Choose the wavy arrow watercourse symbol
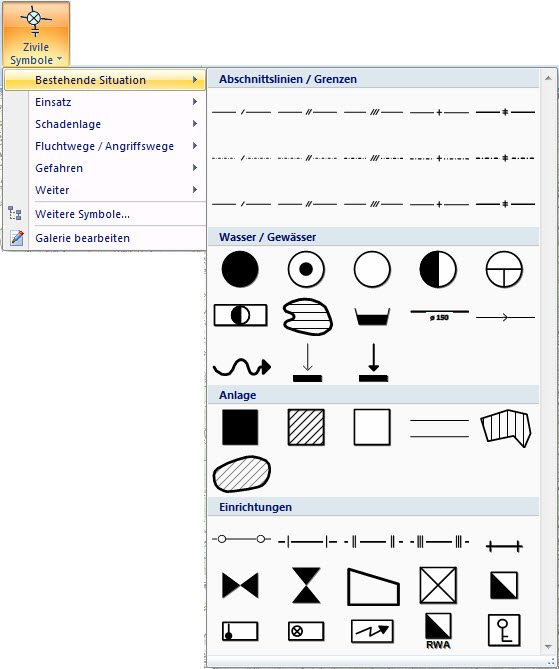 click(x=242, y=366)
